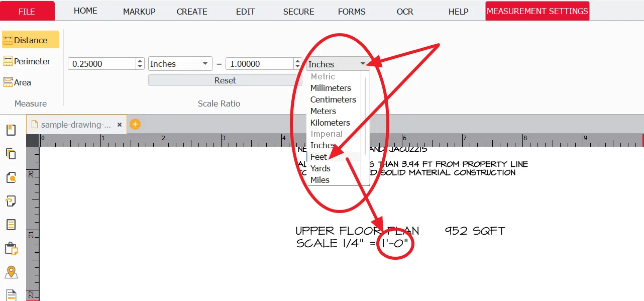Select the MEASUREMENT SETTINGS tab
Image resolution: width=644 pixels, height=301 pixels.
pyautogui.click(x=537, y=11)
